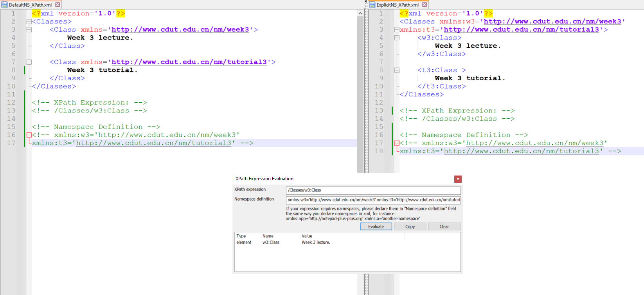Click into the Namespace definition field
The image size is (644, 295).
(x=373, y=200)
